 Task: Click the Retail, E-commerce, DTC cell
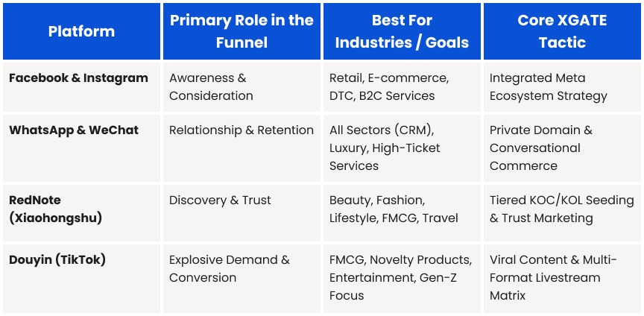[389, 87]
